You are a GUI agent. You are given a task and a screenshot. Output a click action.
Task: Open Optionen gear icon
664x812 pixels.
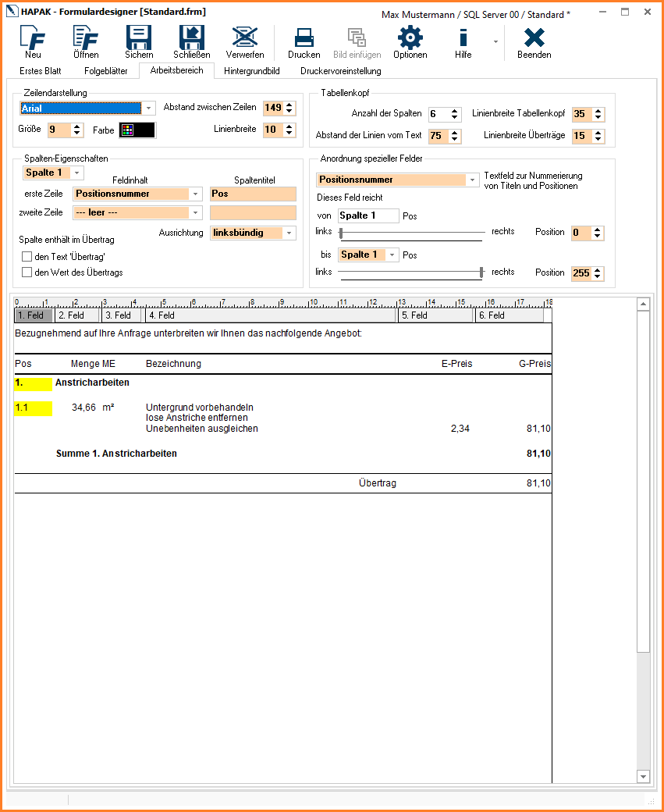(x=410, y=39)
